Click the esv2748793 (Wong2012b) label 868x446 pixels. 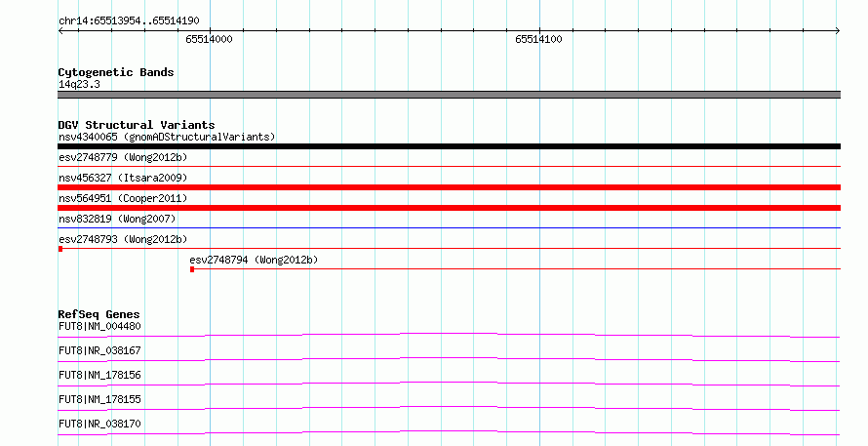123,239
